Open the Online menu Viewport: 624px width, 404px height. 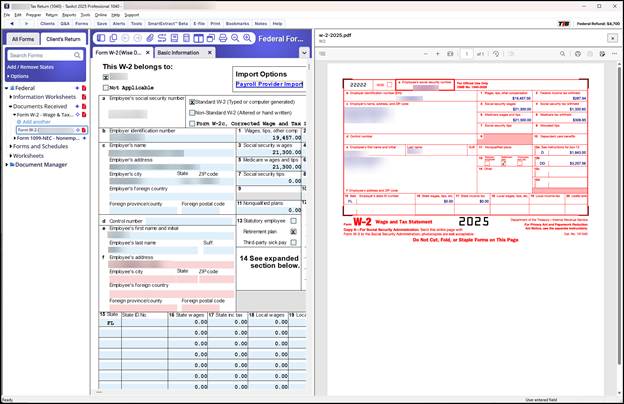click(x=101, y=15)
